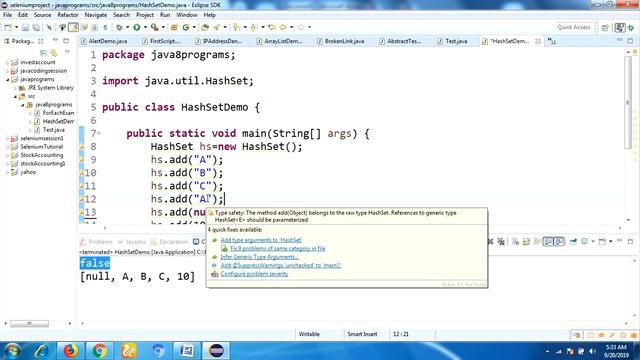Open Google Chrome from the taskbar
The width and height of the screenshot is (640, 360).
[x=99, y=351]
